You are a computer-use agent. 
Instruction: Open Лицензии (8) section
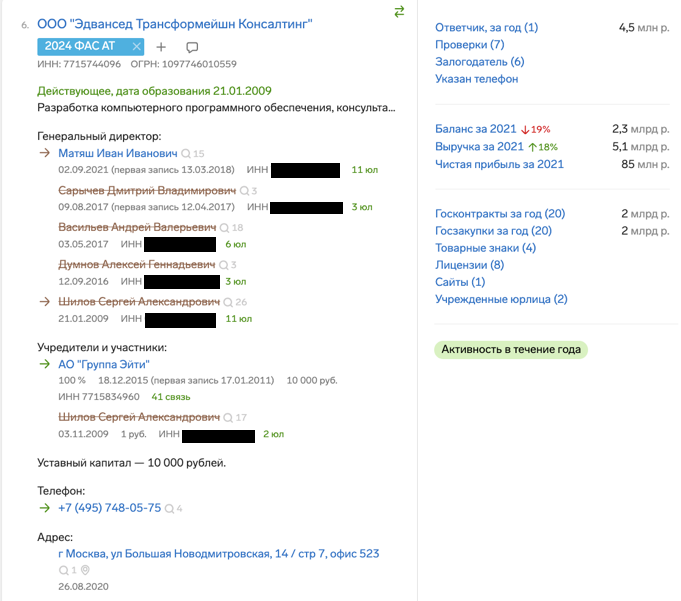[x=469, y=265]
